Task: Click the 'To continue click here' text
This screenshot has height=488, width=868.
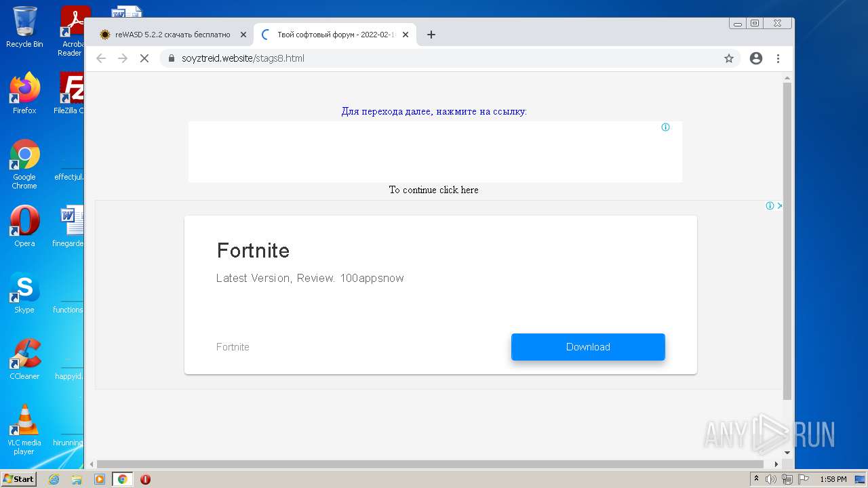Action: pos(434,190)
